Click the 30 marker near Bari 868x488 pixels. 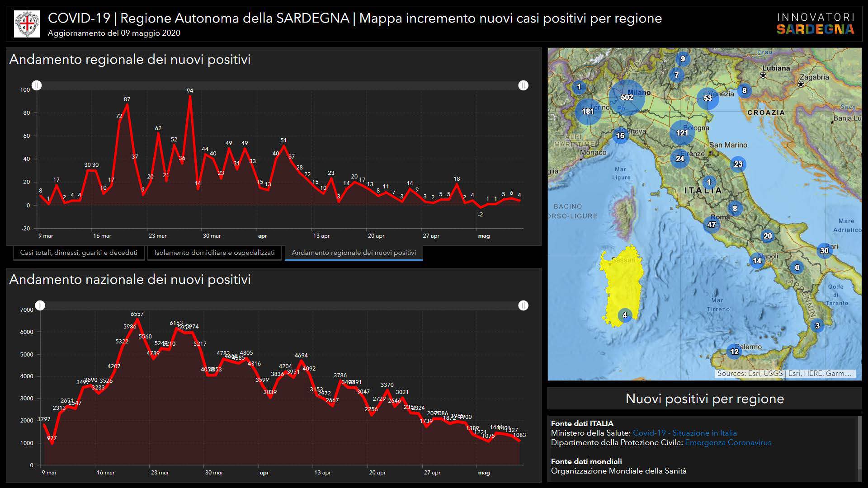(x=824, y=251)
